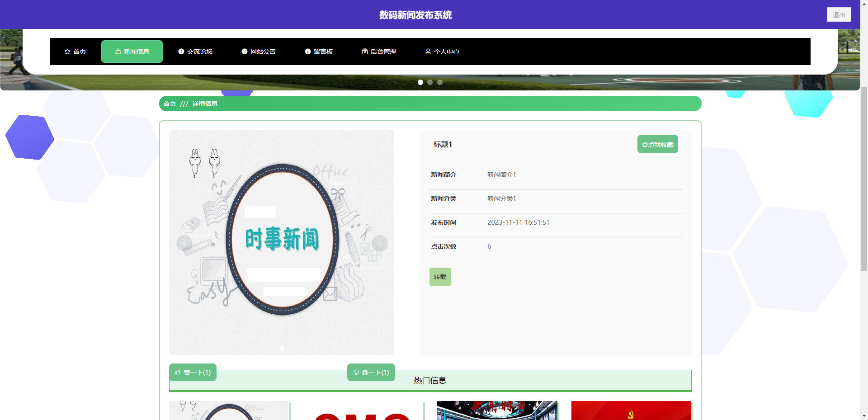Select the third banner carousel dot

[440, 82]
